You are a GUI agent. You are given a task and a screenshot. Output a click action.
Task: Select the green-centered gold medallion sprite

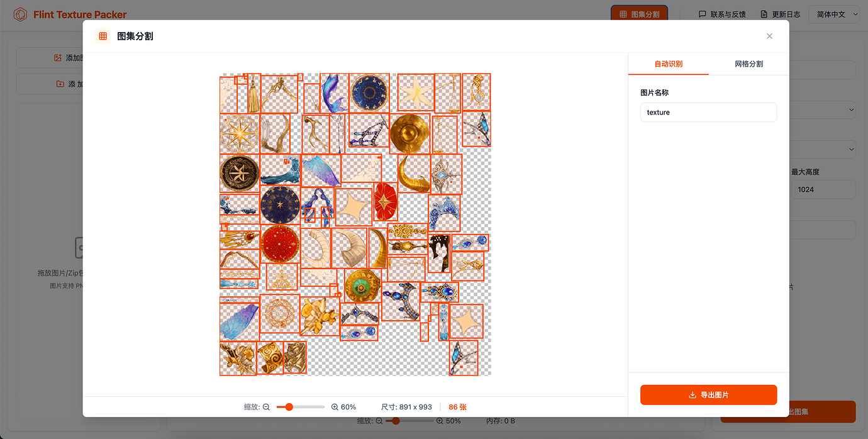tap(362, 286)
